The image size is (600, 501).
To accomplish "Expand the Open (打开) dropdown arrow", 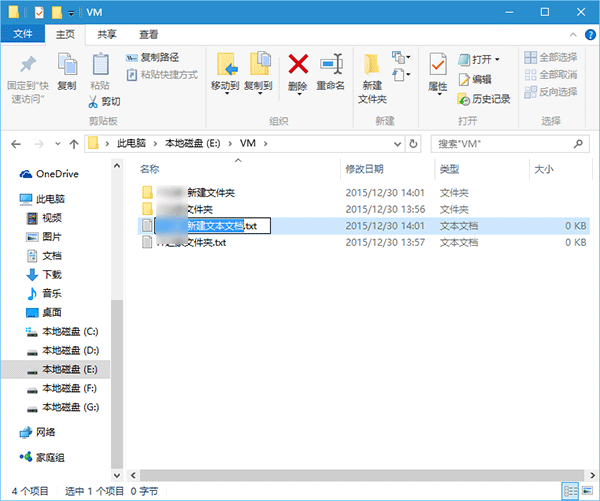I will (497, 59).
